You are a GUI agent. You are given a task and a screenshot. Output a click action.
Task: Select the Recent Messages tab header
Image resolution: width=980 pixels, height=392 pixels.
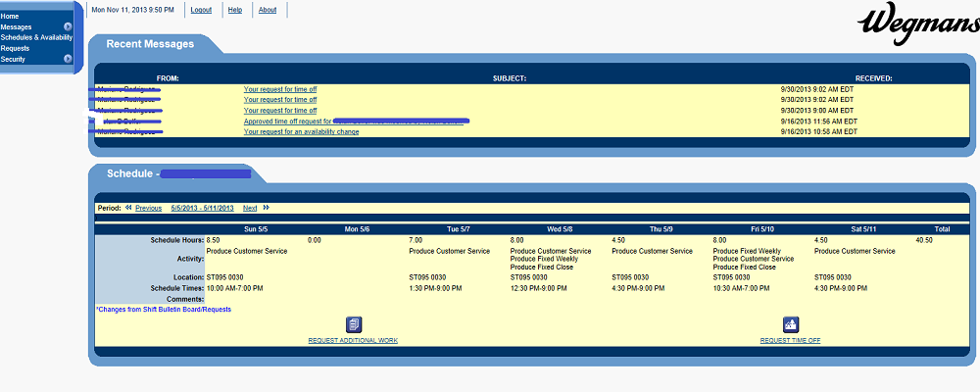150,44
